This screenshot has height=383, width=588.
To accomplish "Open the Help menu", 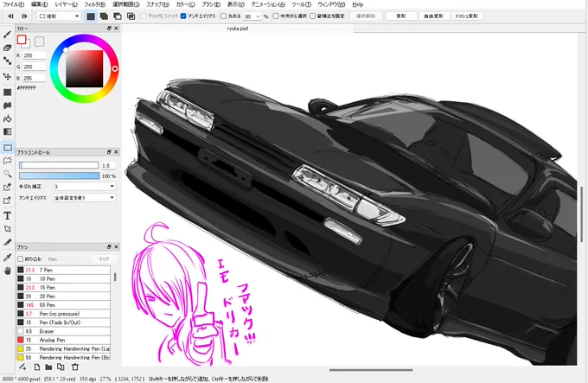I will (358, 4).
